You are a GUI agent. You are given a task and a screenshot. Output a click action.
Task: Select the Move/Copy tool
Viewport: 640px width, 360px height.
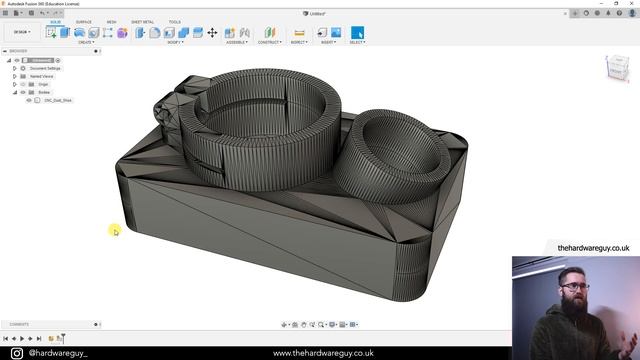tap(212, 33)
